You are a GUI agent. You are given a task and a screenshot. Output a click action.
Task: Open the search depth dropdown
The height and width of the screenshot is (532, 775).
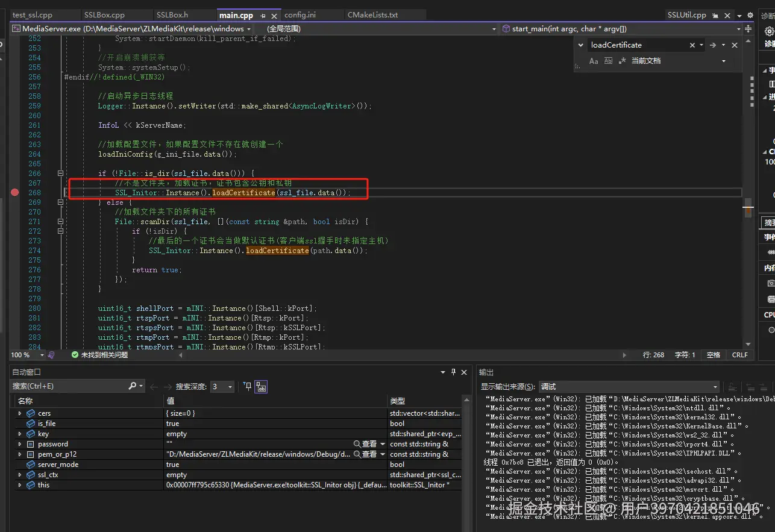point(222,387)
